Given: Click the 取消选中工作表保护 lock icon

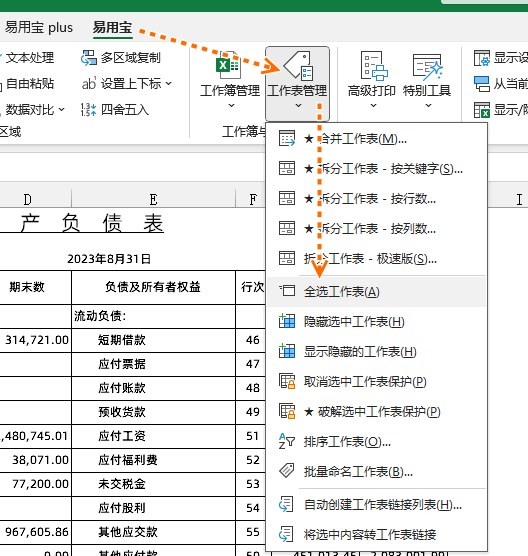Looking at the screenshot, I should [287, 381].
